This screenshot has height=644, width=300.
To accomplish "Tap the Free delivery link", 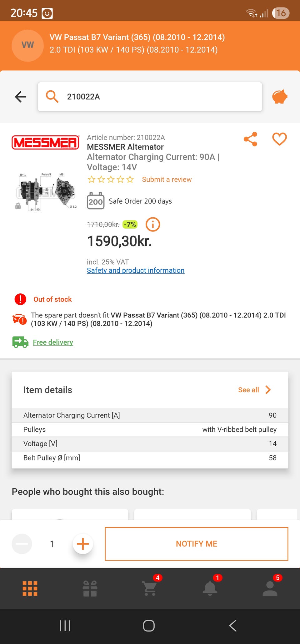I will coord(53,342).
